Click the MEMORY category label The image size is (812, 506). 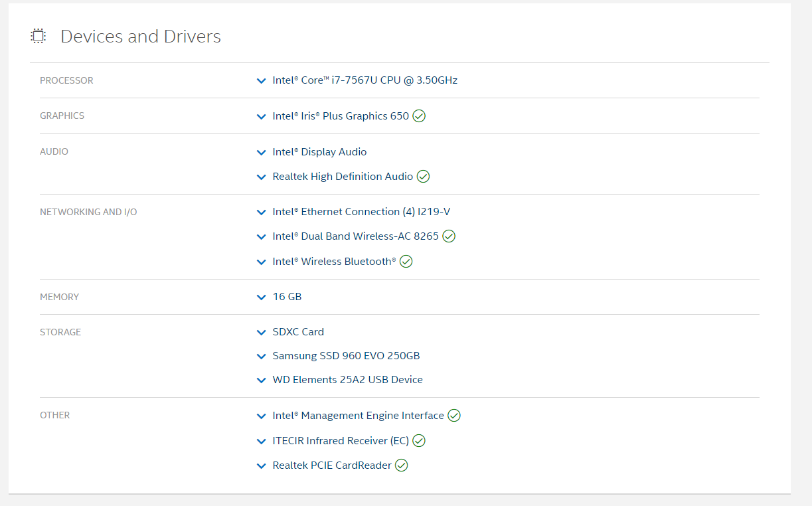pyautogui.click(x=59, y=297)
